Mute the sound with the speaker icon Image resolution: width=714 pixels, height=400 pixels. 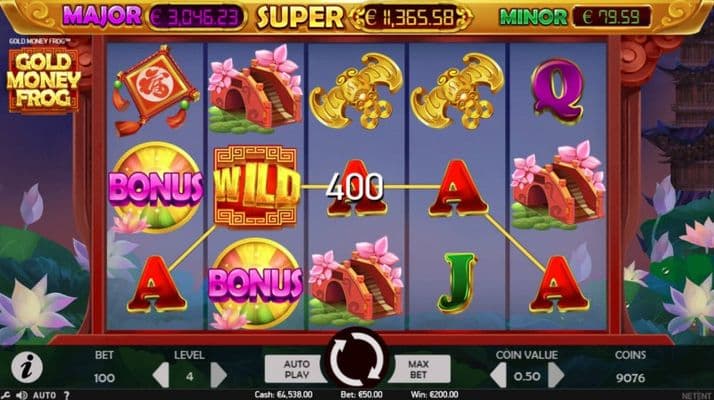coord(21,395)
